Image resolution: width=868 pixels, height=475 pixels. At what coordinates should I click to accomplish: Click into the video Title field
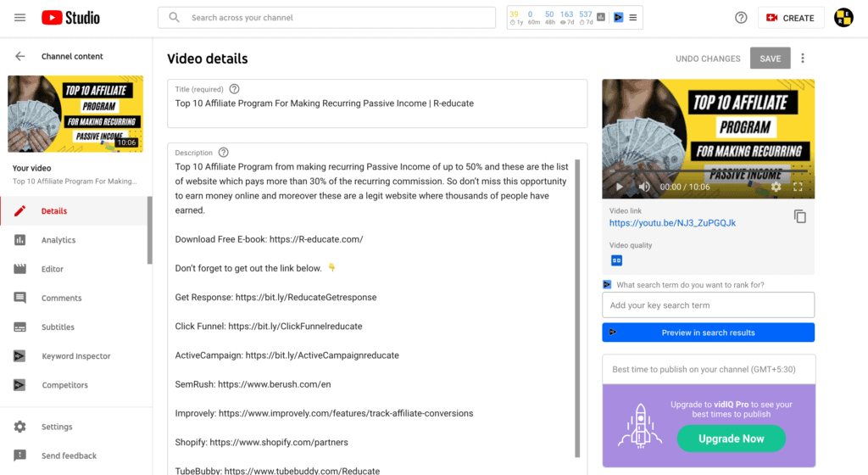(x=377, y=104)
